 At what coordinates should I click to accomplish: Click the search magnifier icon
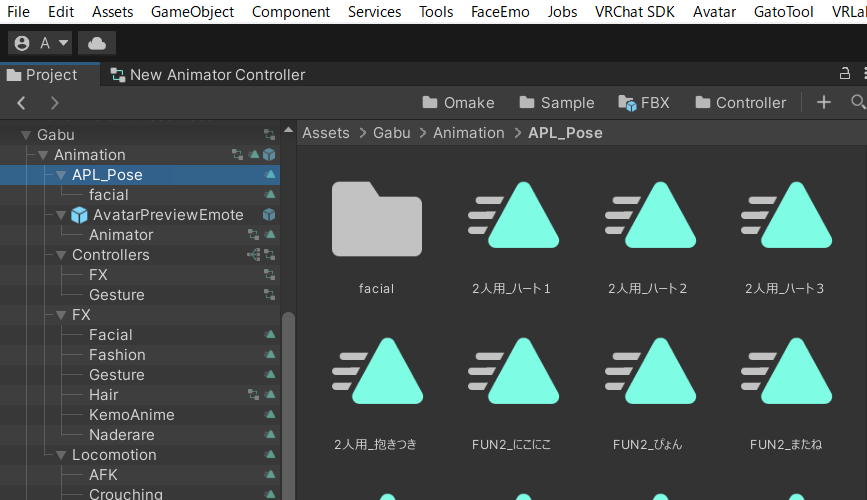pos(857,102)
